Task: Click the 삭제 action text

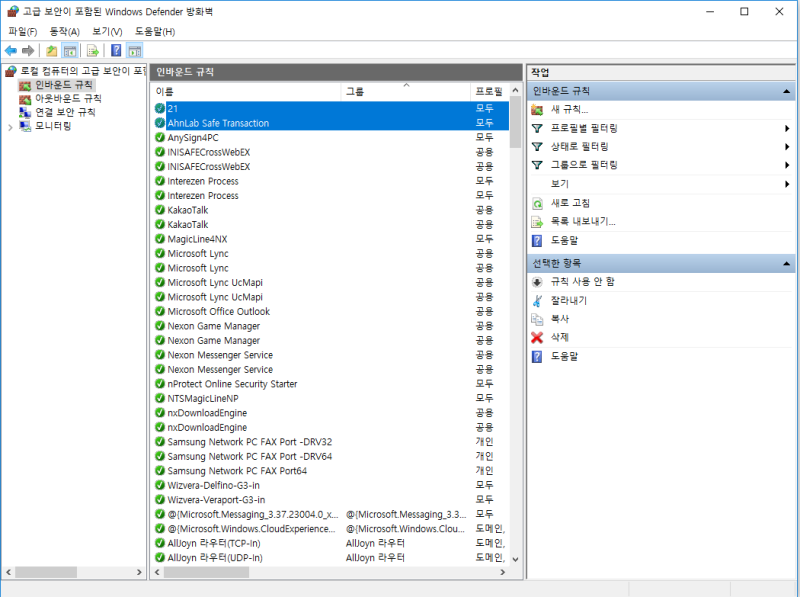Action: click(x=560, y=337)
